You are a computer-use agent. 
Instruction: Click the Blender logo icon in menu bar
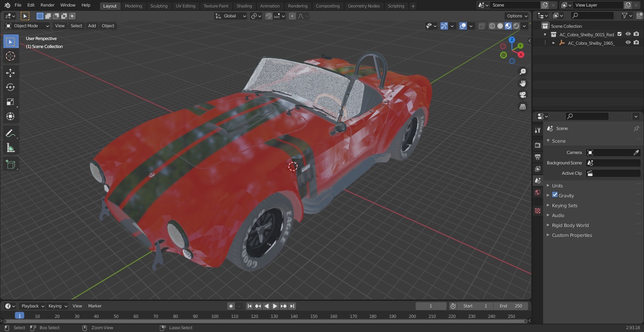(7, 5)
